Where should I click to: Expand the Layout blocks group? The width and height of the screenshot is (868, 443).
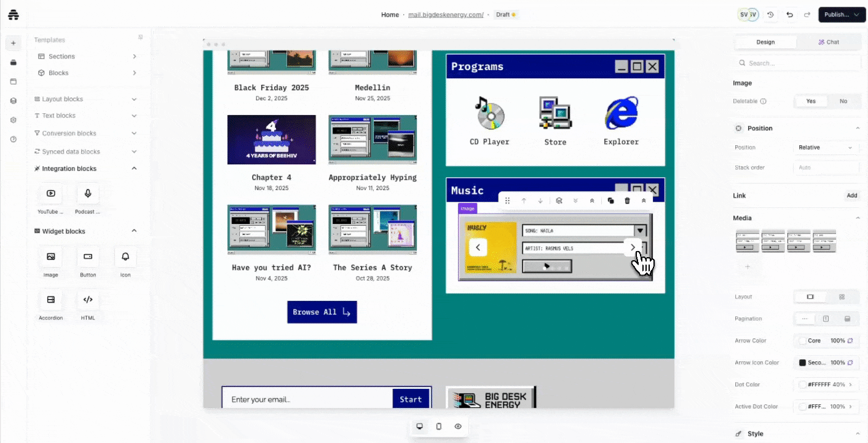[x=85, y=99]
